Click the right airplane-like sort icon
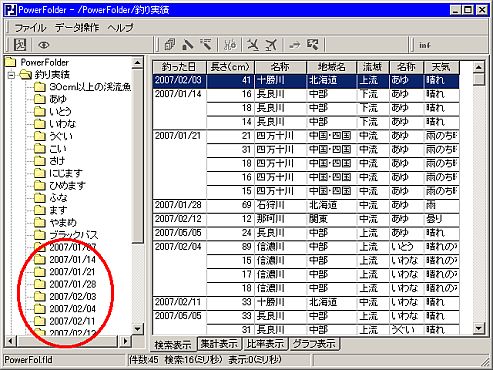The image size is (493, 370). (x=271, y=44)
